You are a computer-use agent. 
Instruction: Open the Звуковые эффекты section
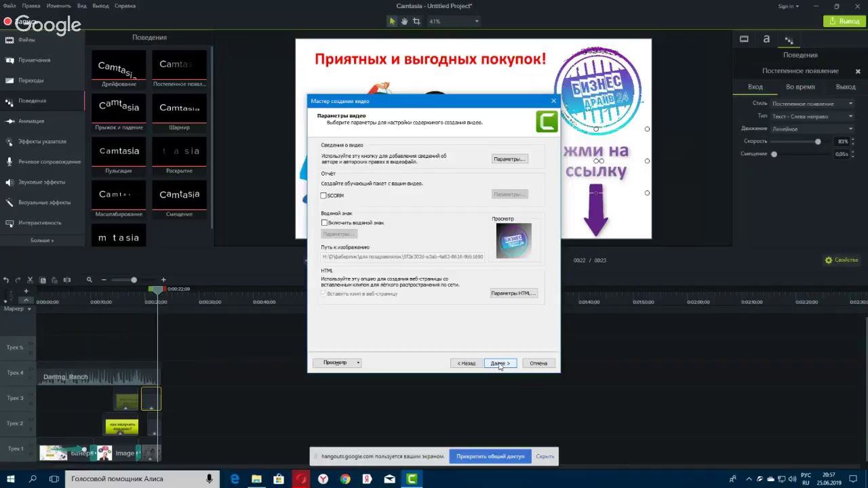pos(42,182)
